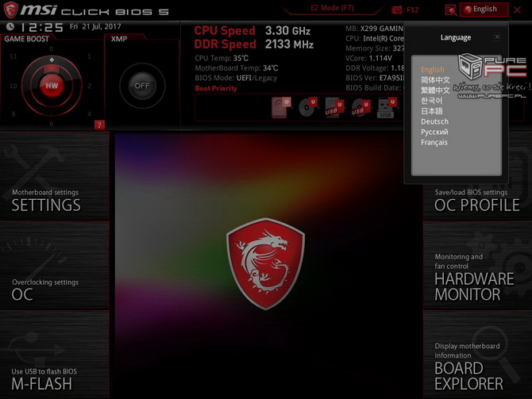Select the USB key boot device icon
Screen dimensions: 532x399
387,108
